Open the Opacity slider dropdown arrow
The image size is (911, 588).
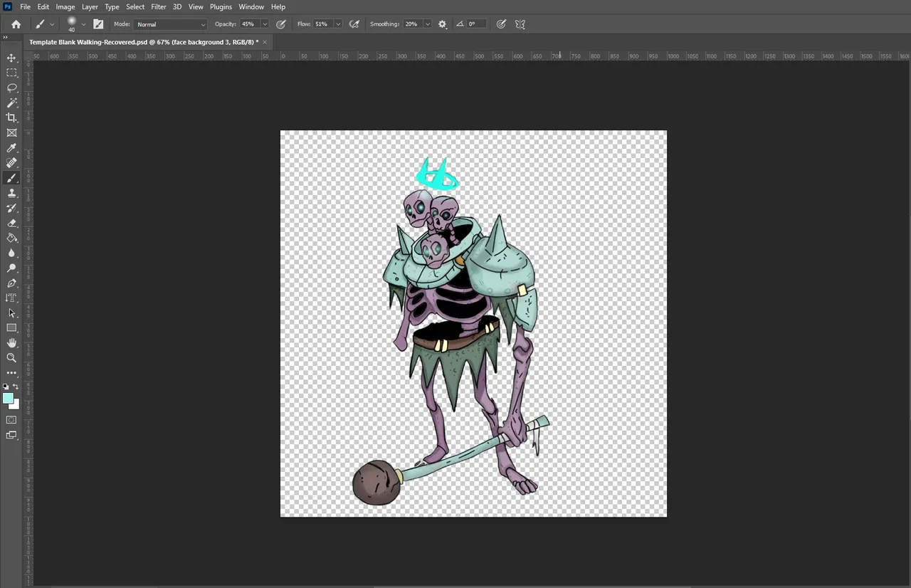tap(265, 24)
